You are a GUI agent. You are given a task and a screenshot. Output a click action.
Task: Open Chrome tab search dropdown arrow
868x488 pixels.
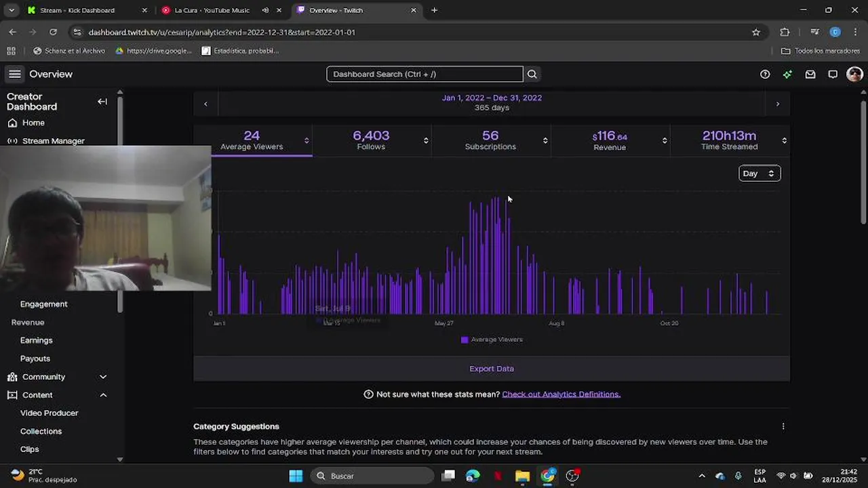click(x=11, y=10)
